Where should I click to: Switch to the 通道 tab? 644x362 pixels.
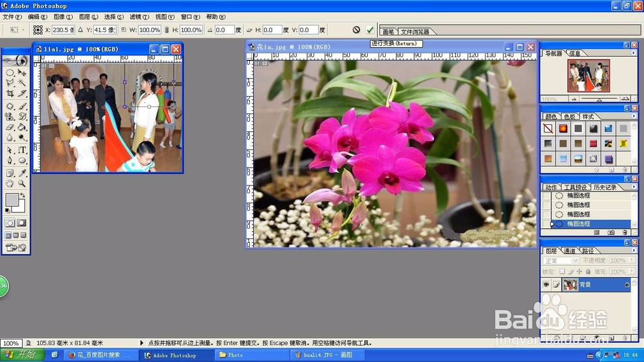pos(569,251)
